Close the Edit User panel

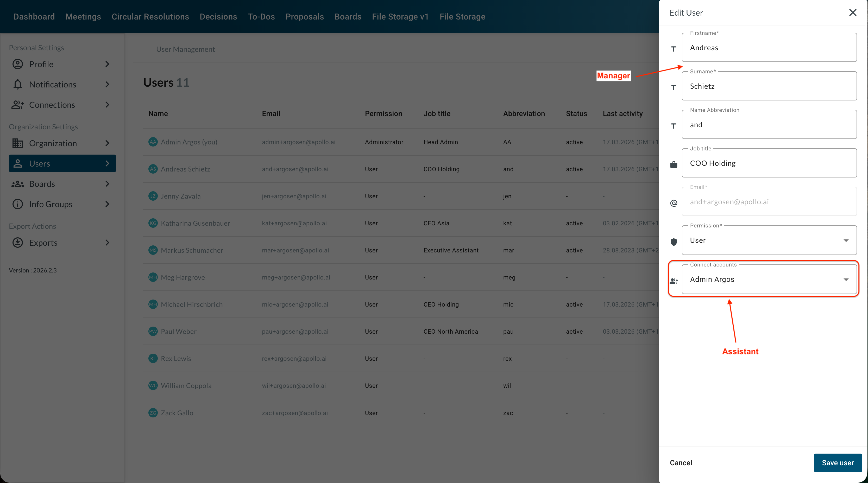[x=852, y=12]
